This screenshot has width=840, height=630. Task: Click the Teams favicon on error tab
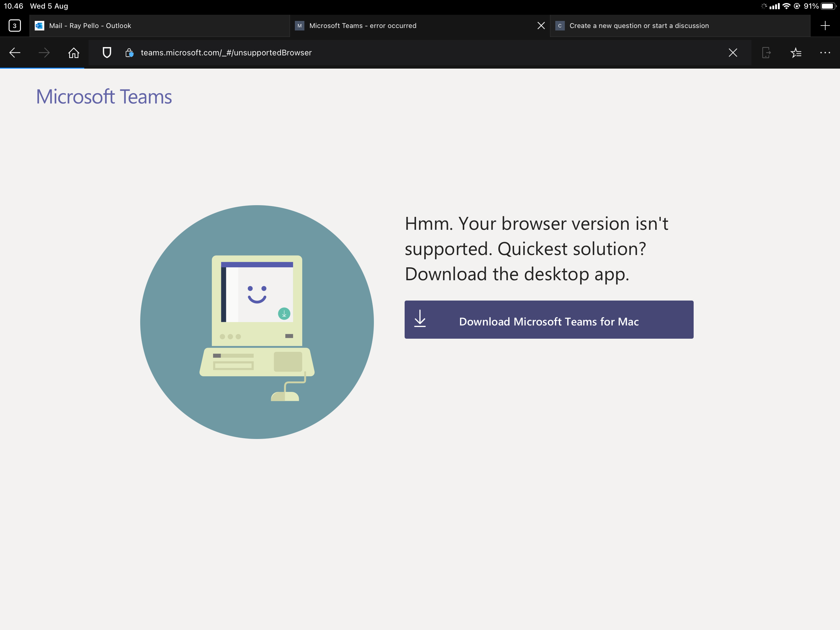pos(299,26)
